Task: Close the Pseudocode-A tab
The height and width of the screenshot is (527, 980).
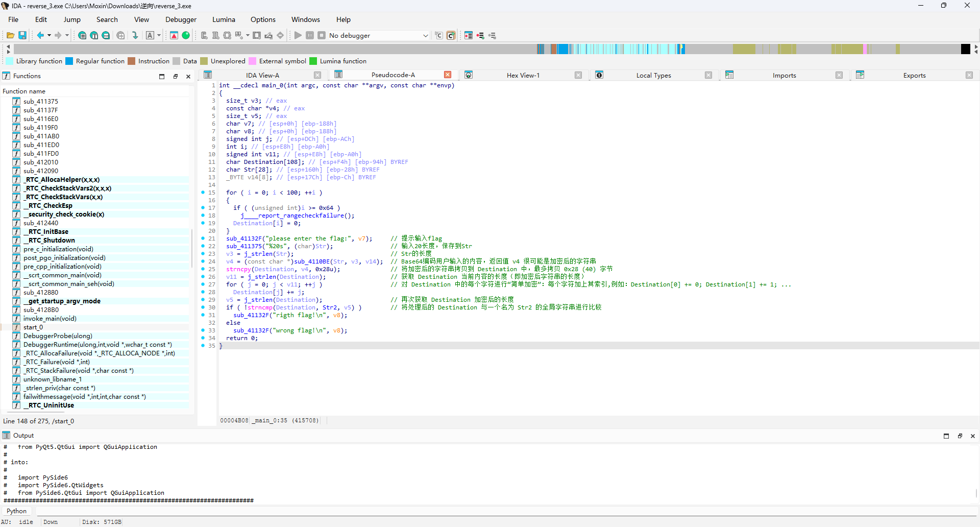Action: point(448,75)
